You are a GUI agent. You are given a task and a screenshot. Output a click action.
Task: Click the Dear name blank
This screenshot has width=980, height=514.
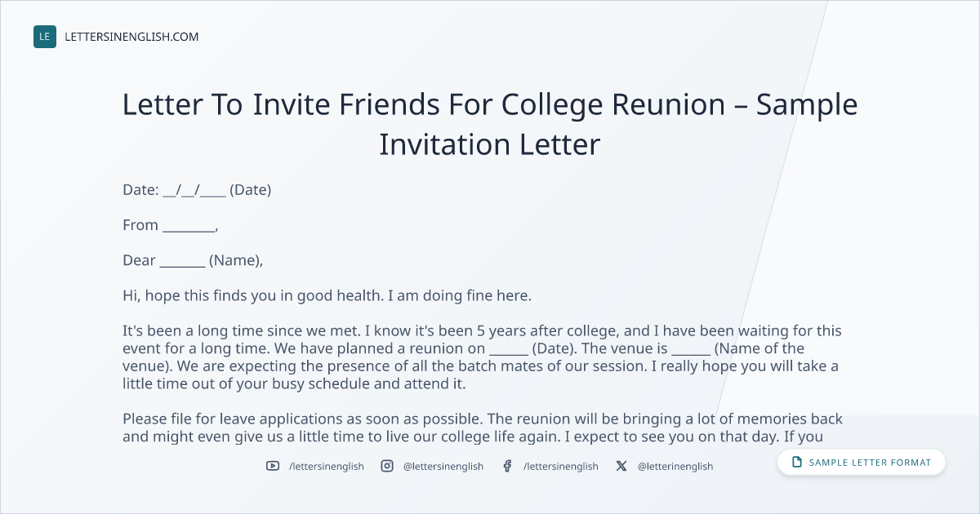click(182, 260)
